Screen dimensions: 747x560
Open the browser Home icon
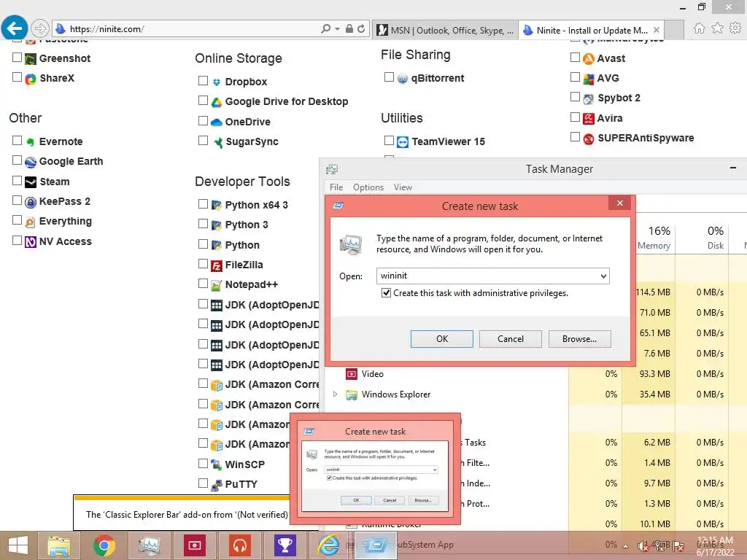(699, 28)
